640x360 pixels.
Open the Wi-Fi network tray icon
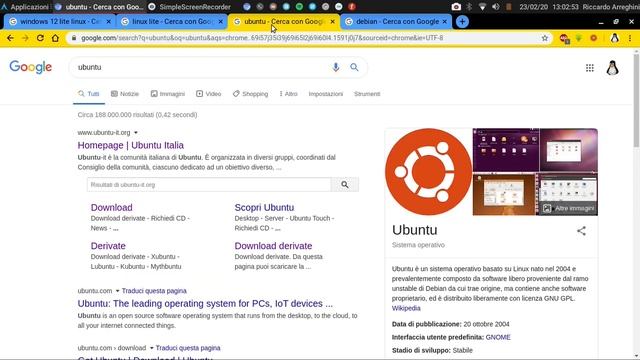(482, 7)
